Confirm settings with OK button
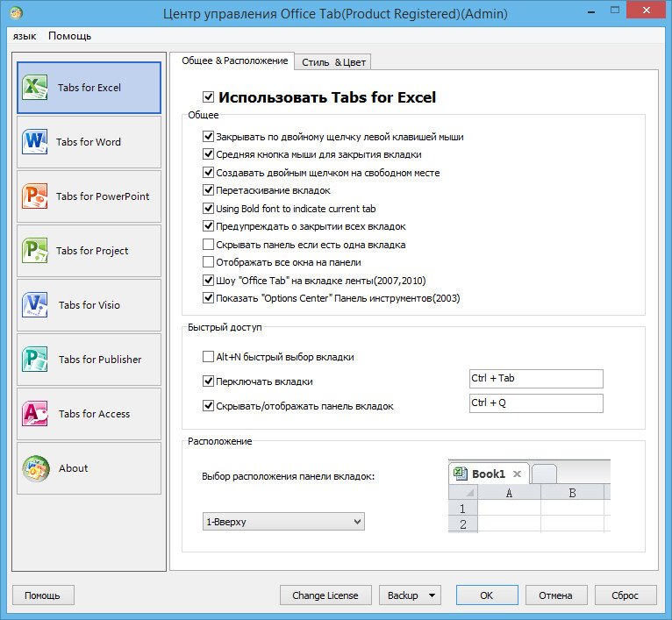 487,595
